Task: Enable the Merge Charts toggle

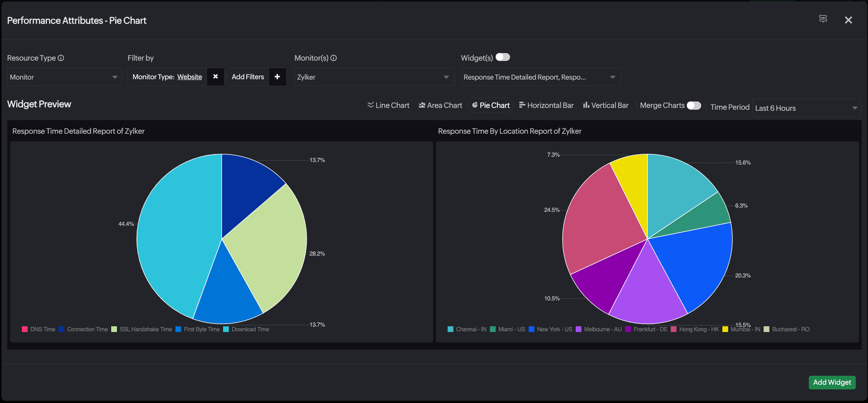Action: pyautogui.click(x=694, y=105)
